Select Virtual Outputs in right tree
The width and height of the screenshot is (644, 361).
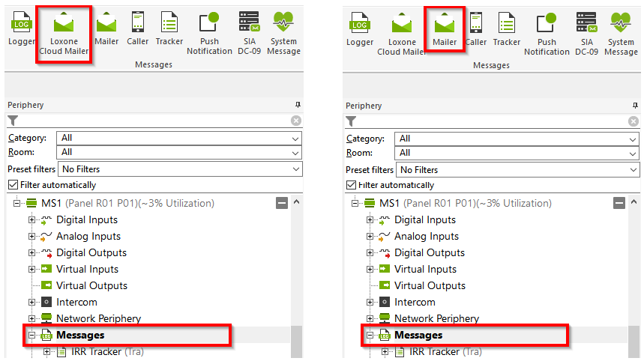(x=430, y=285)
